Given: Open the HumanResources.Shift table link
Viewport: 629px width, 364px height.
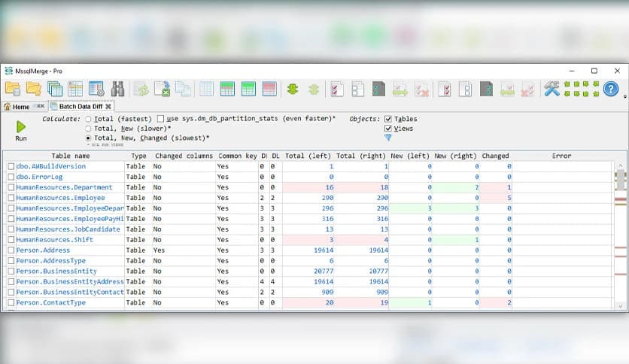Looking at the screenshot, I should point(55,240).
